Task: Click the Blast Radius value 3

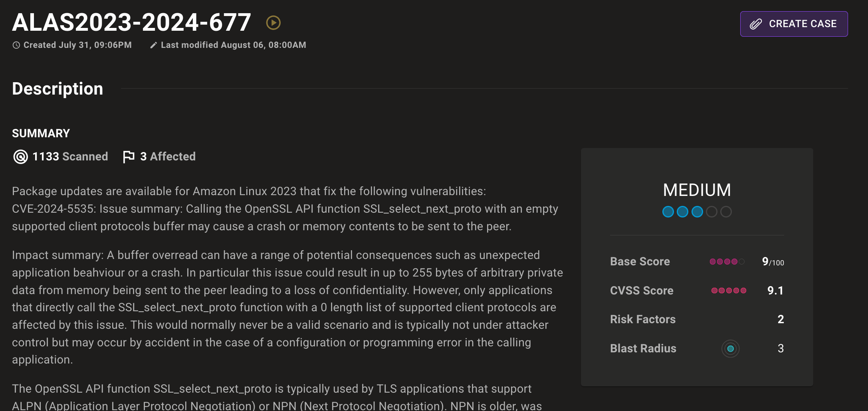Action: pos(781,348)
